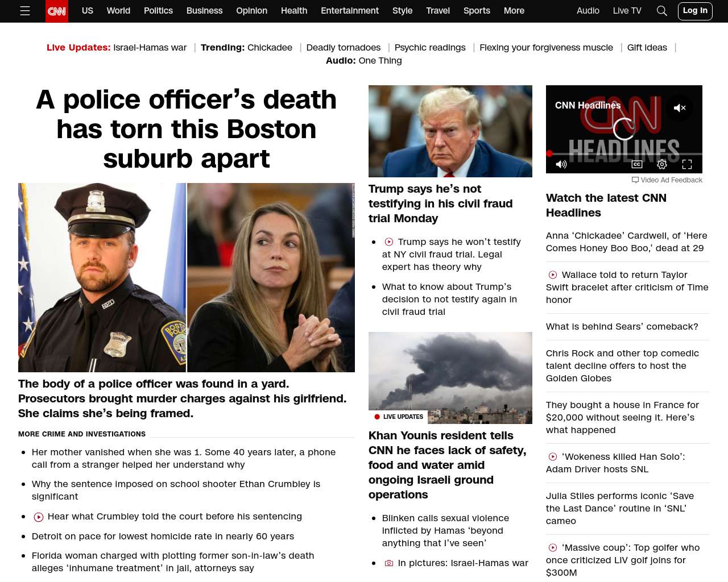Expand the More menu
The height and width of the screenshot is (582, 728).
[514, 11]
